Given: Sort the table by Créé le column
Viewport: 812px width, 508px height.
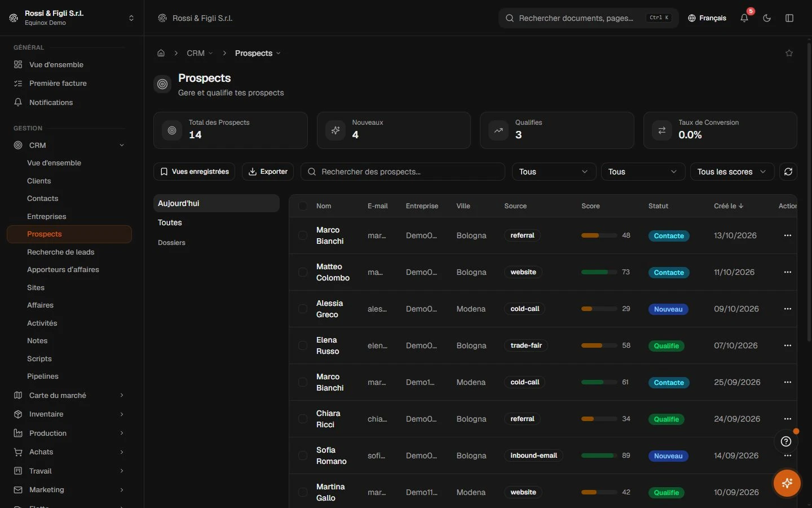Looking at the screenshot, I should click(729, 206).
